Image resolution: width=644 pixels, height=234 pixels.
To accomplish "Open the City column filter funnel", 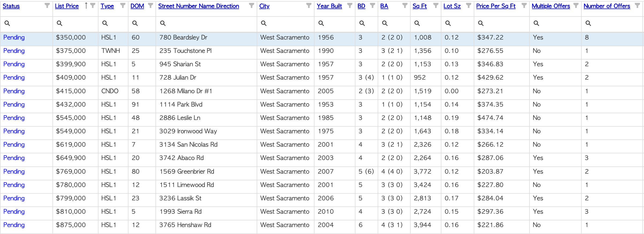I will 309,6.
